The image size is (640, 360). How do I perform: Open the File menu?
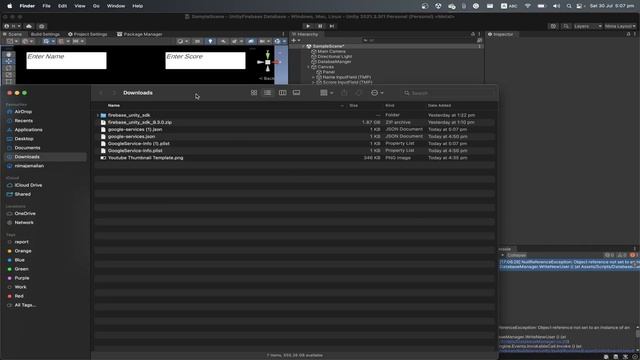[x=47, y=6]
